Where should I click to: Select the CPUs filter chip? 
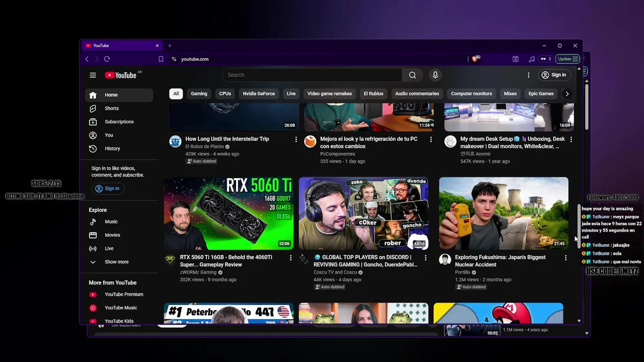(225, 94)
